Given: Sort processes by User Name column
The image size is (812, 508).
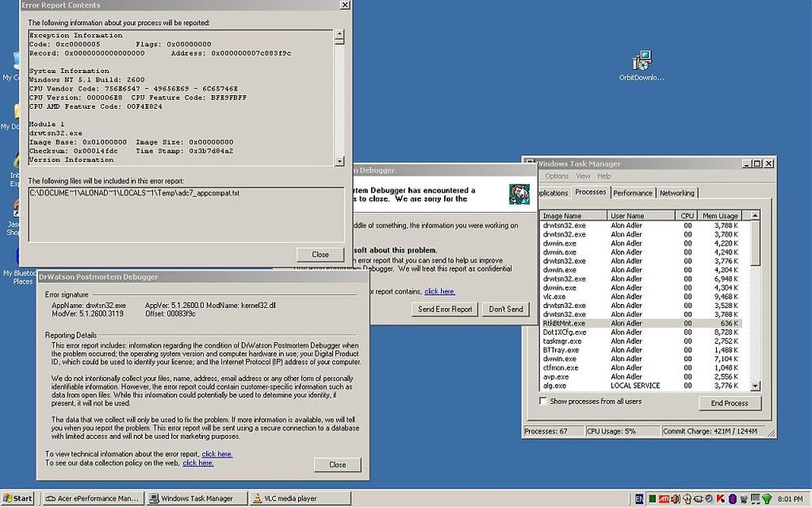Looking at the screenshot, I should 641,215.
